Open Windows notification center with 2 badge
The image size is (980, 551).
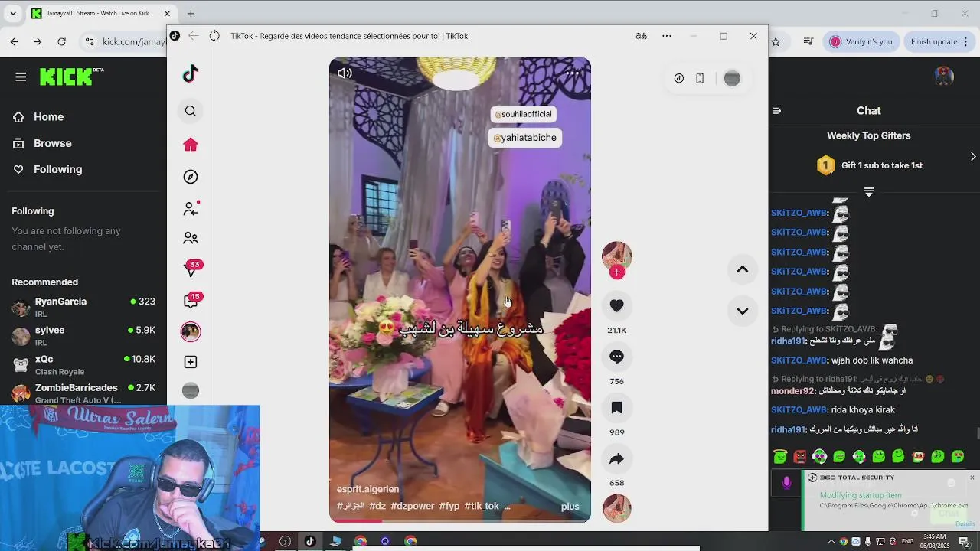[x=964, y=541]
